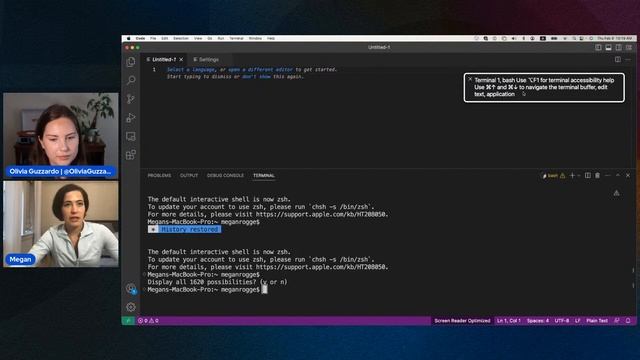Click Megan's video thumbnail

point(61,224)
